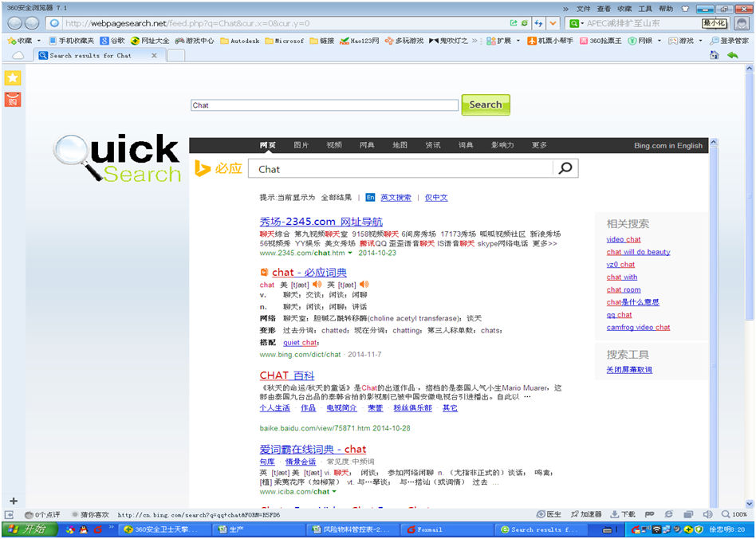Click the Quick Search top input field
Image resolution: width=756 pixels, height=539 pixels.
click(x=325, y=105)
